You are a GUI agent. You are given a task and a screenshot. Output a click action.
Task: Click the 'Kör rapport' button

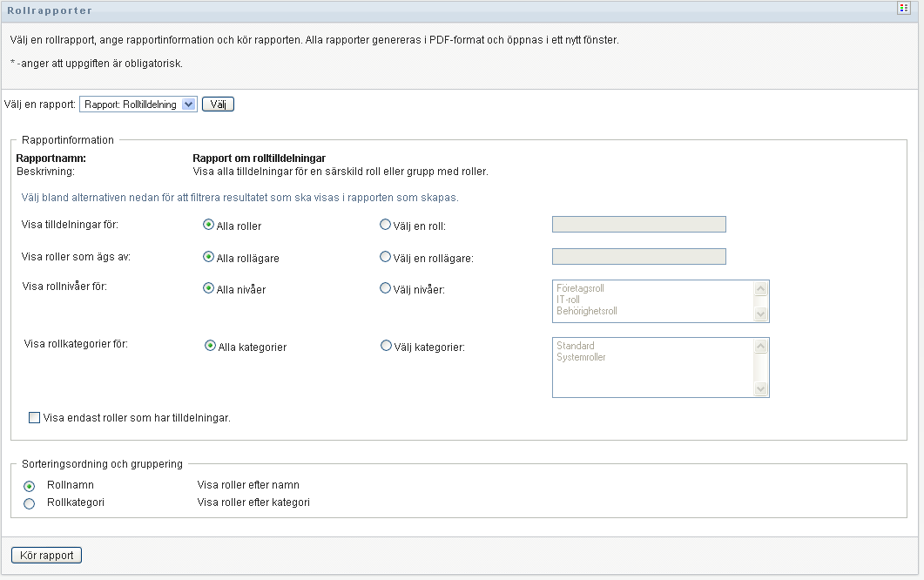coord(46,556)
